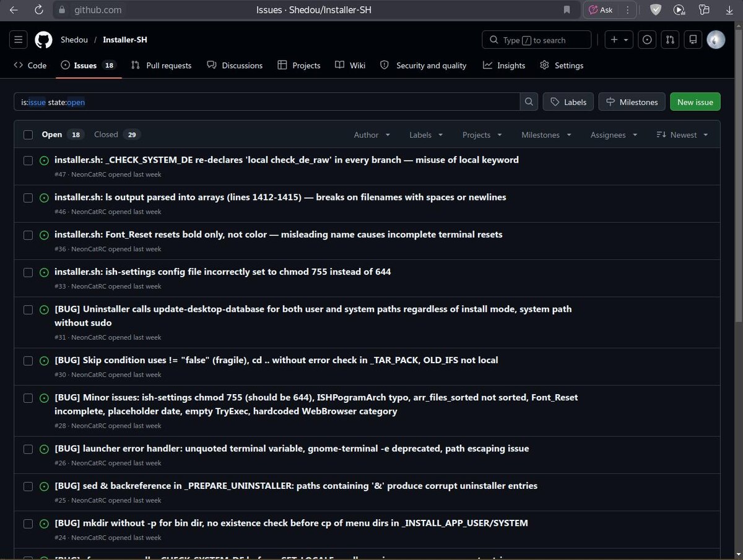Open the sed & backreference bug issue

pyautogui.click(x=296, y=486)
